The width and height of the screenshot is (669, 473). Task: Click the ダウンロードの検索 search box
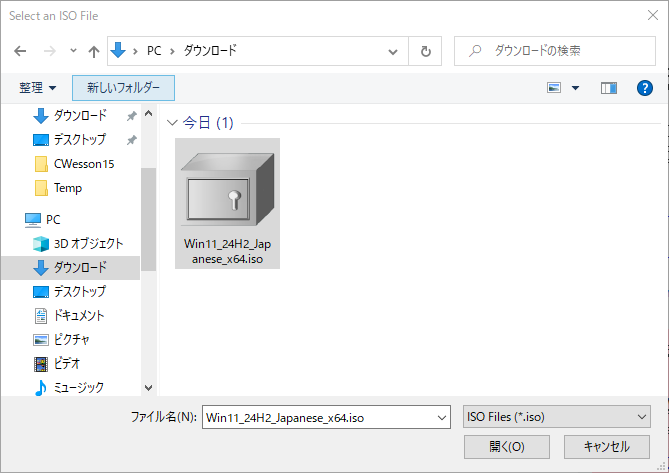click(555, 51)
